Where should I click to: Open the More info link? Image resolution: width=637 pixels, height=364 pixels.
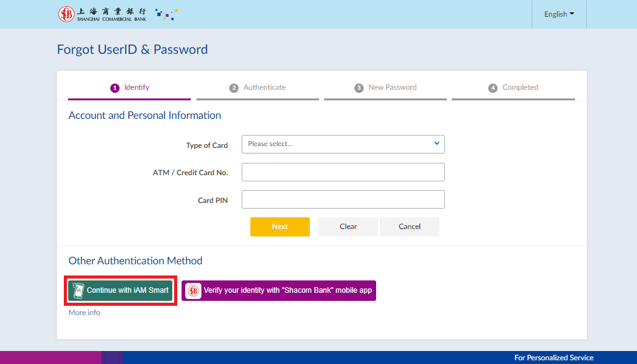[x=84, y=313]
